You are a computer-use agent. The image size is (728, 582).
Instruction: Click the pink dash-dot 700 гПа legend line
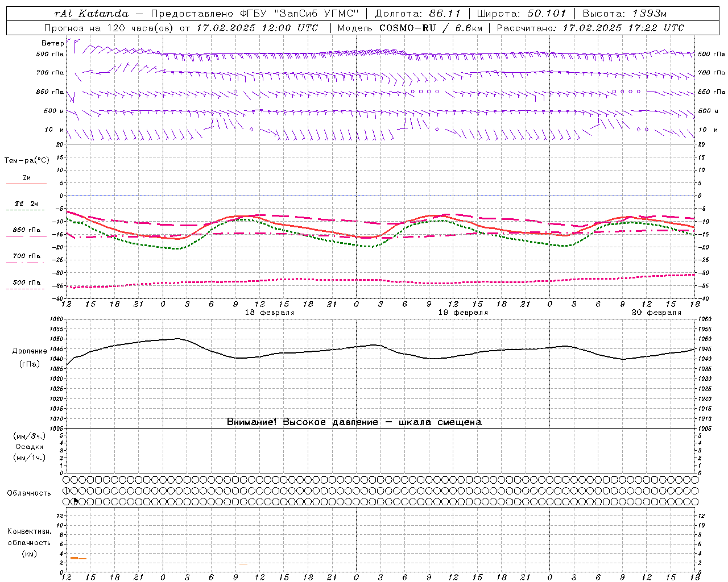26,263
